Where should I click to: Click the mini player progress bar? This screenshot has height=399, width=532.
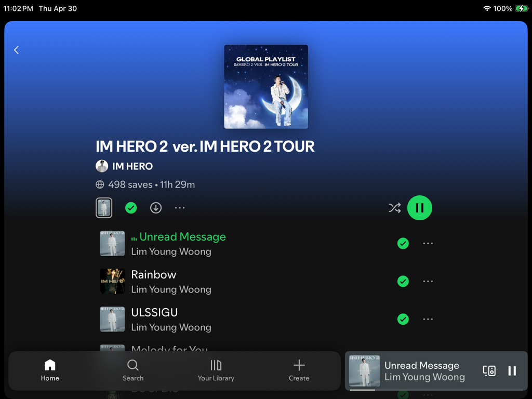pos(436,390)
